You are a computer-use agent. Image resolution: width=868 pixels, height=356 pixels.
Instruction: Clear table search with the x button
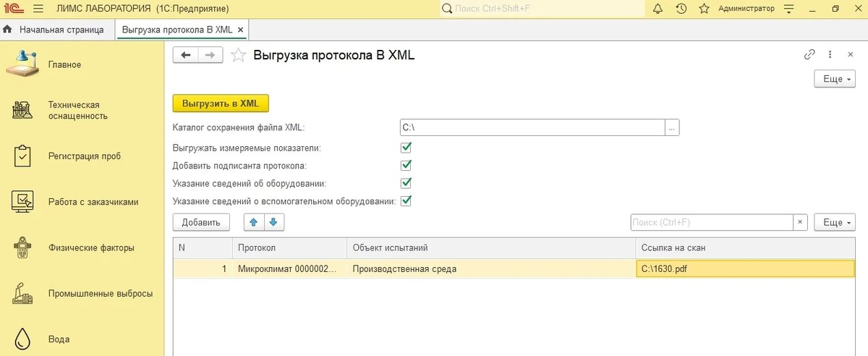pyautogui.click(x=800, y=222)
